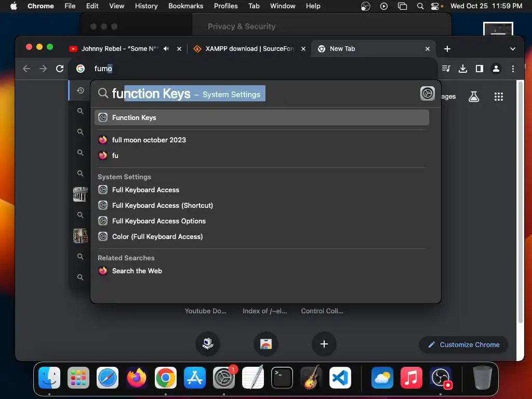532x399 pixels.
Task: Toggle Chrome side panel
Action: tap(480, 69)
